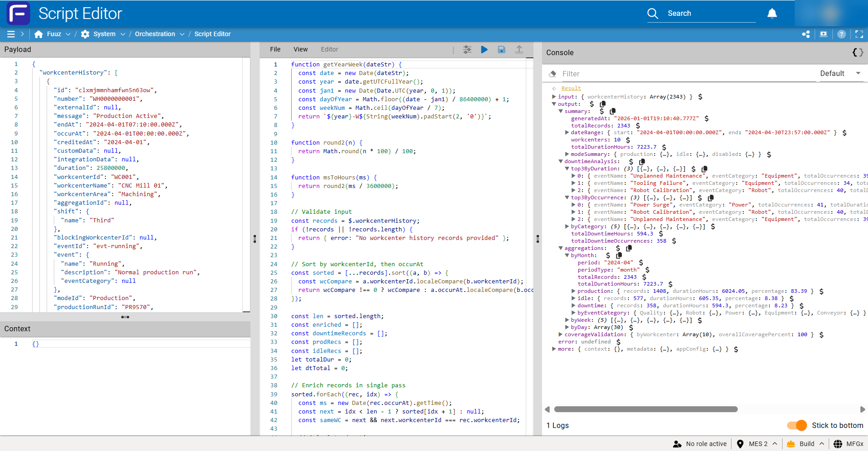Expand the byWeek array
This screenshot has width=868, height=451.
tap(567, 320)
